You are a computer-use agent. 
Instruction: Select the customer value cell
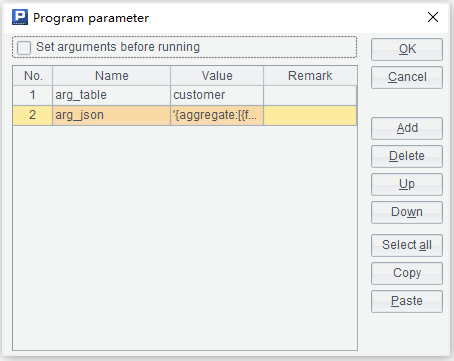click(217, 95)
